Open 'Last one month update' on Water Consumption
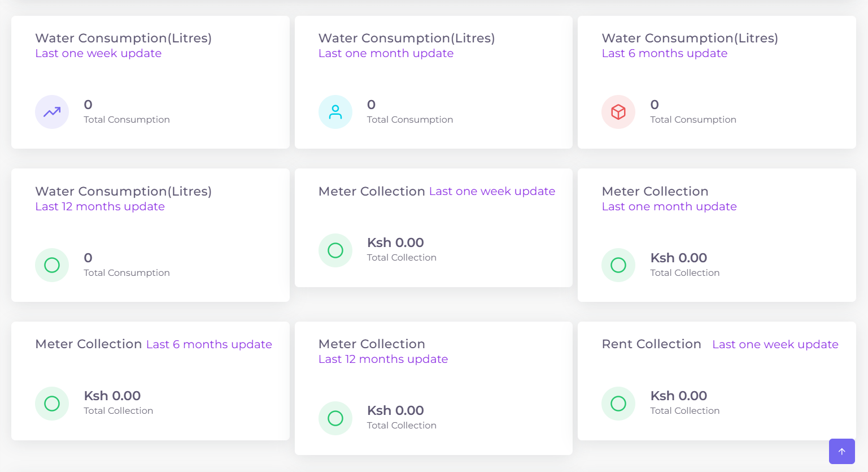The height and width of the screenshot is (472, 868). 386,53
